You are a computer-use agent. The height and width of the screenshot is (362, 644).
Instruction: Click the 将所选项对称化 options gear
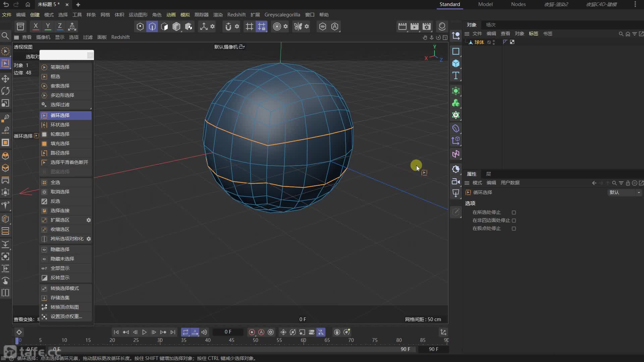point(89,239)
